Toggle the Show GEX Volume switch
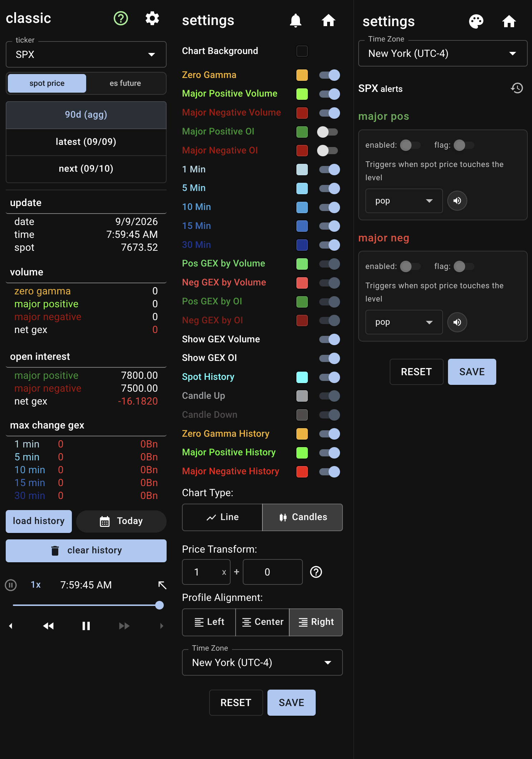The image size is (532, 759). (329, 339)
